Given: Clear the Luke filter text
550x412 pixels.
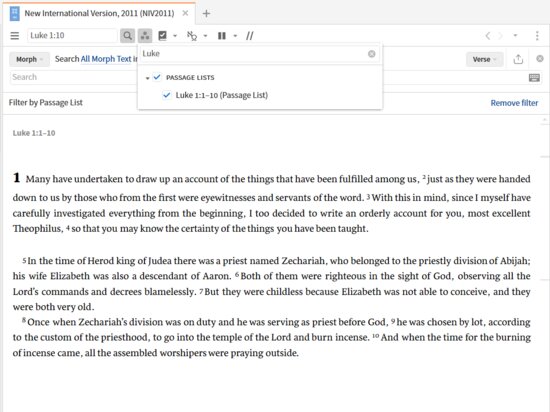Looking at the screenshot, I should pos(371,54).
